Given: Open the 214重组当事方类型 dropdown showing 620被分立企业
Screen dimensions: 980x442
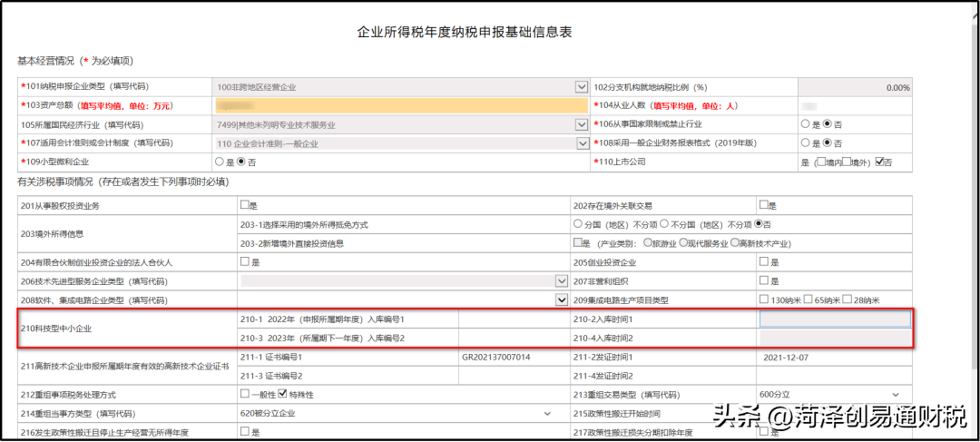Looking at the screenshot, I should (x=547, y=413).
